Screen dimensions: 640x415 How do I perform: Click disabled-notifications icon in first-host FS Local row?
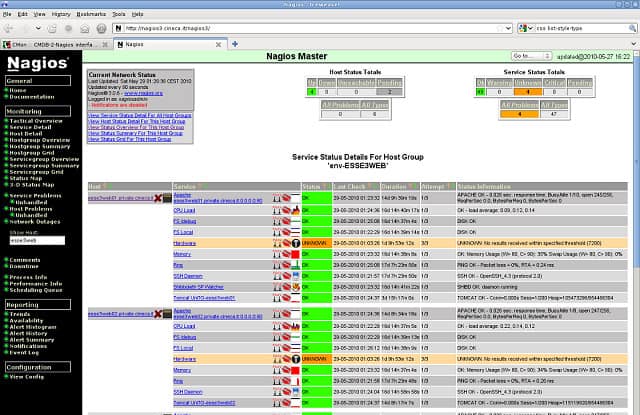(x=287, y=232)
